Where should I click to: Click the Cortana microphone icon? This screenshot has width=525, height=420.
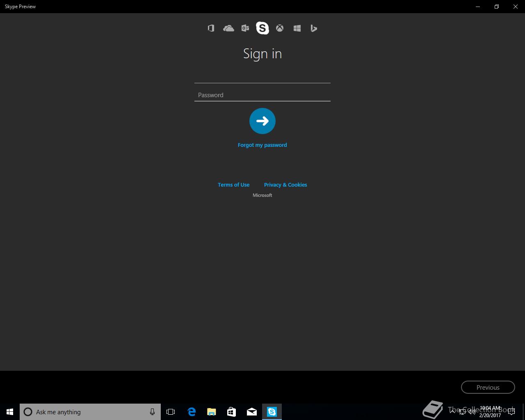[x=152, y=412]
